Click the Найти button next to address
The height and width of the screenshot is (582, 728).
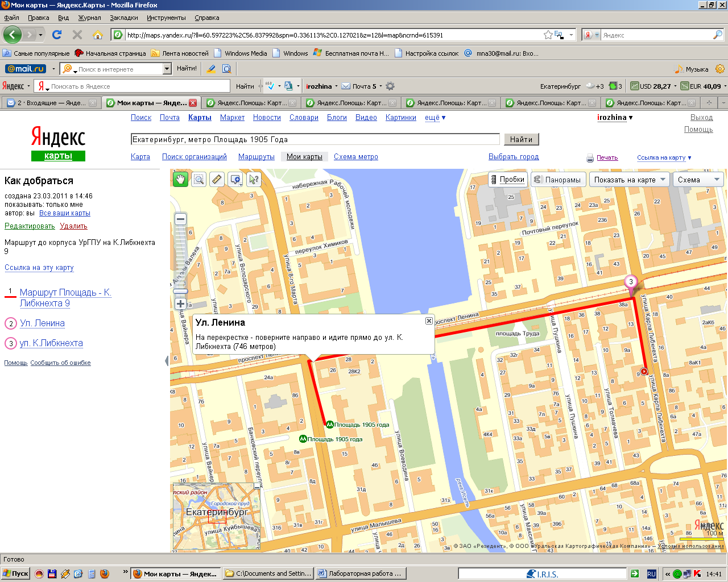(x=521, y=139)
